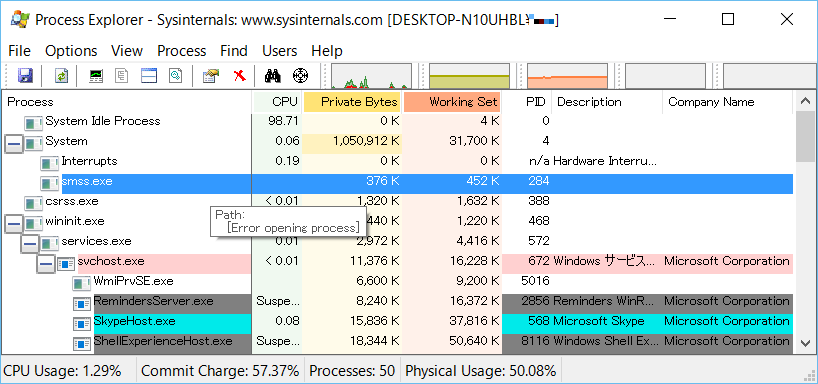
Task: Click the scroll down arrow of the process list
Action: tap(805, 343)
